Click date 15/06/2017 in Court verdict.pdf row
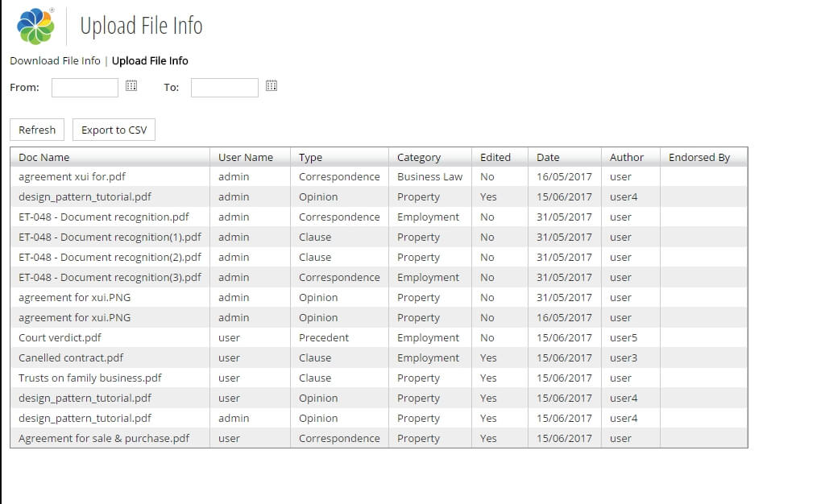Image resolution: width=825 pixels, height=504 pixels. (564, 337)
